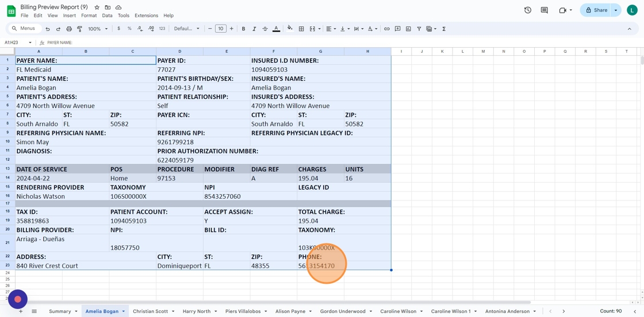Click the Undo icon in toolbar
Viewport: 644px width, 317px height.
[47, 29]
